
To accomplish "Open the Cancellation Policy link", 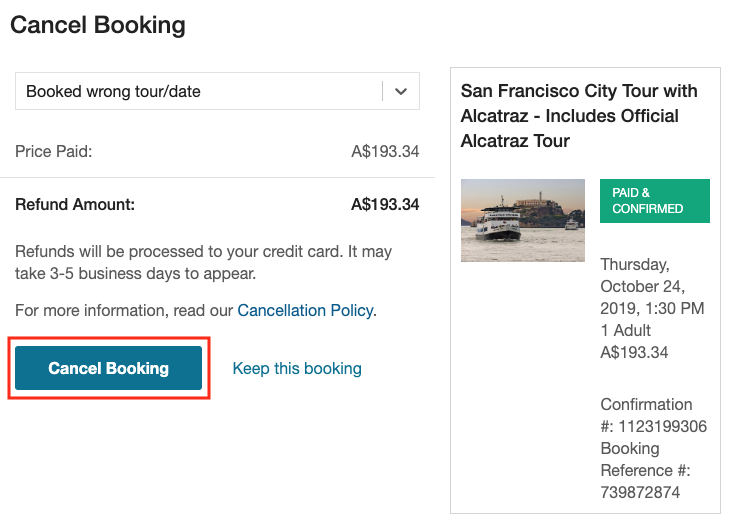I will 305,310.
